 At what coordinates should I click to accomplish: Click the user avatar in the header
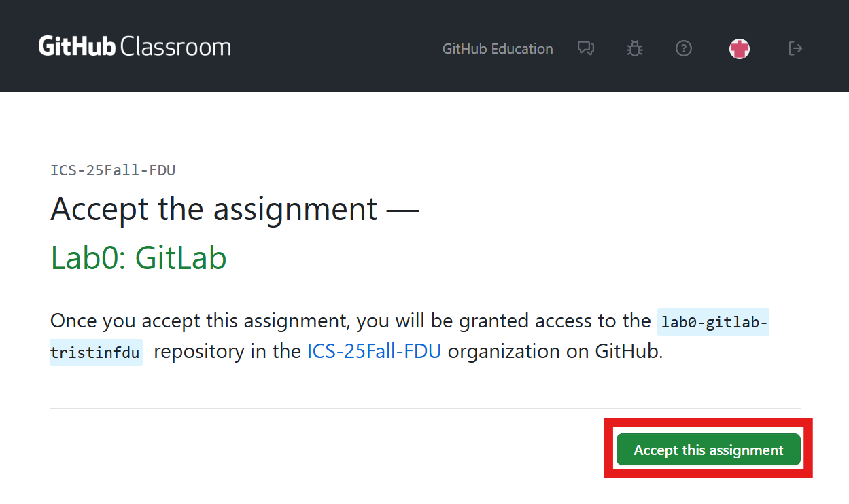tap(739, 48)
